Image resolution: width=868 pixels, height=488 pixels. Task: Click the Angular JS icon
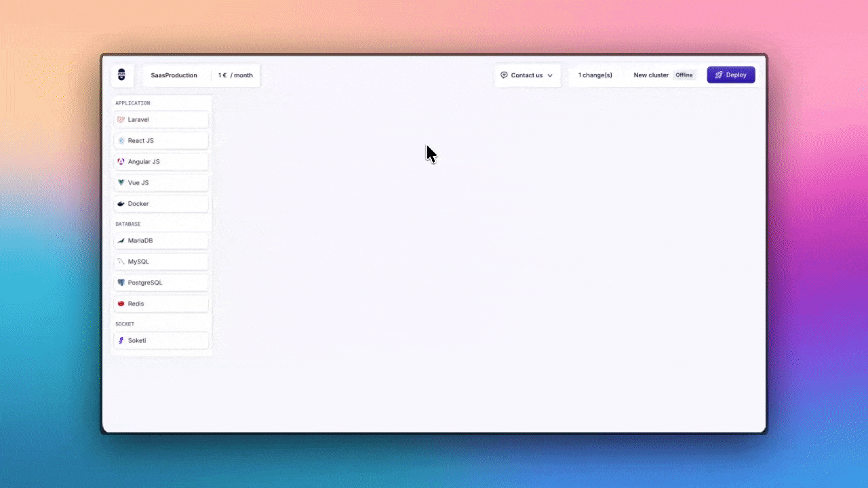point(121,162)
